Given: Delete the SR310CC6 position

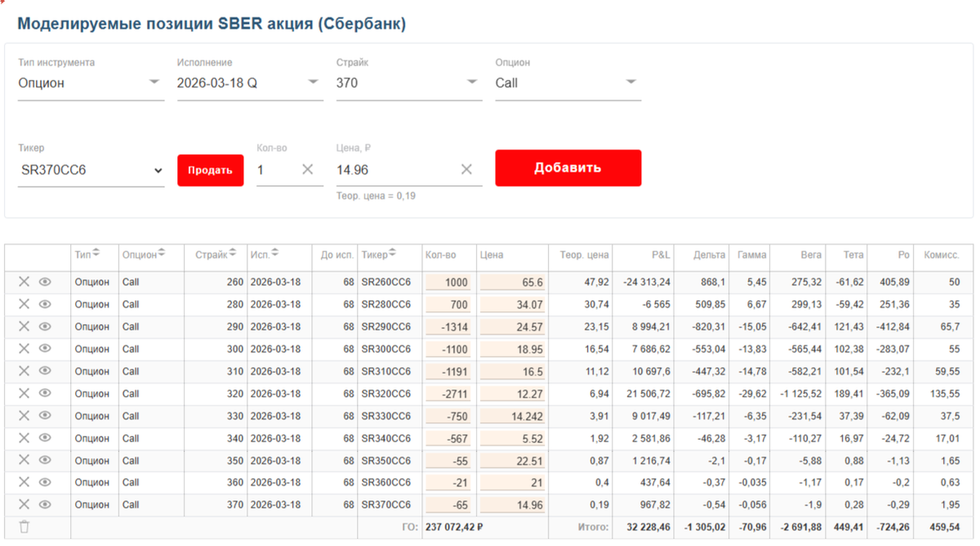Looking at the screenshot, I should 24,371.
